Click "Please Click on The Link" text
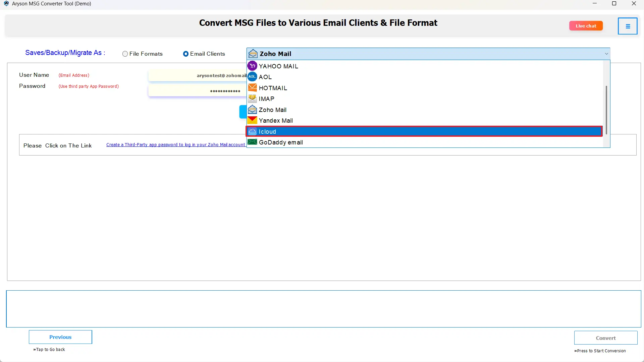Screen dimensions: 644x362 pos(57,145)
